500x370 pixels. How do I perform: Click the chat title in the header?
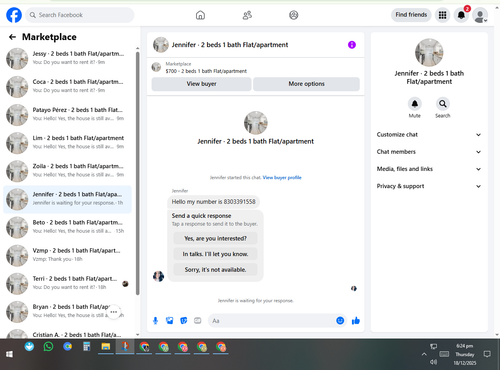[x=230, y=45]
